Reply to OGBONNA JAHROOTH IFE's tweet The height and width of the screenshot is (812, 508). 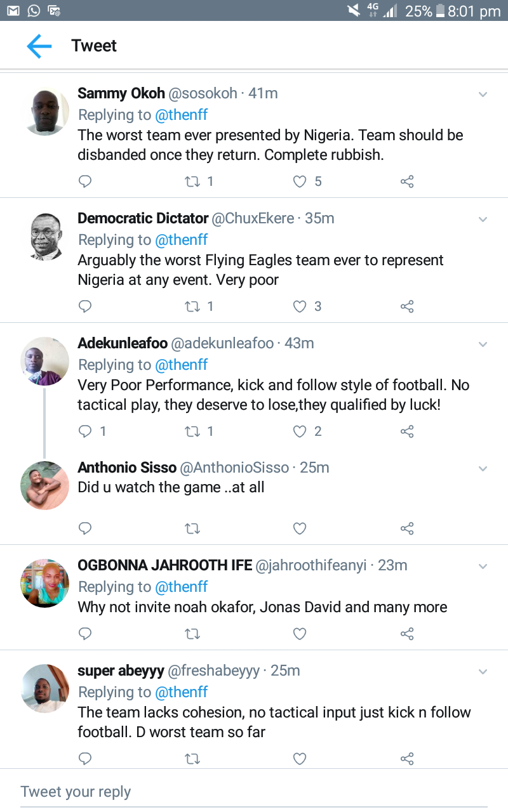pyautogui.click(x=85, y=634)
